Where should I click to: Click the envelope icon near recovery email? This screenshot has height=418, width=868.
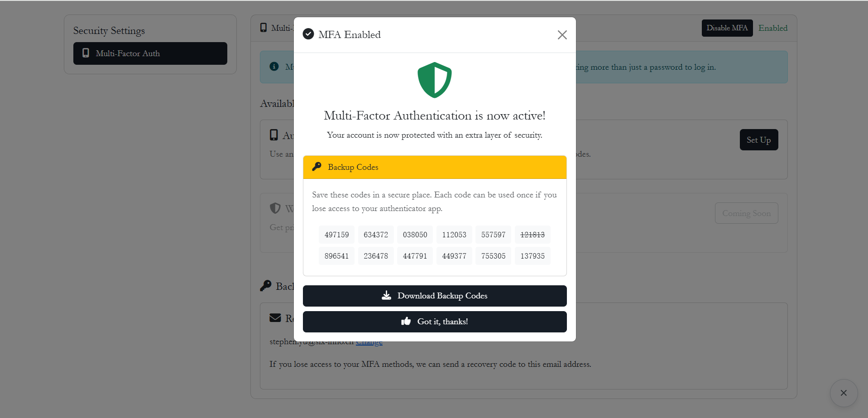[275, 318]
